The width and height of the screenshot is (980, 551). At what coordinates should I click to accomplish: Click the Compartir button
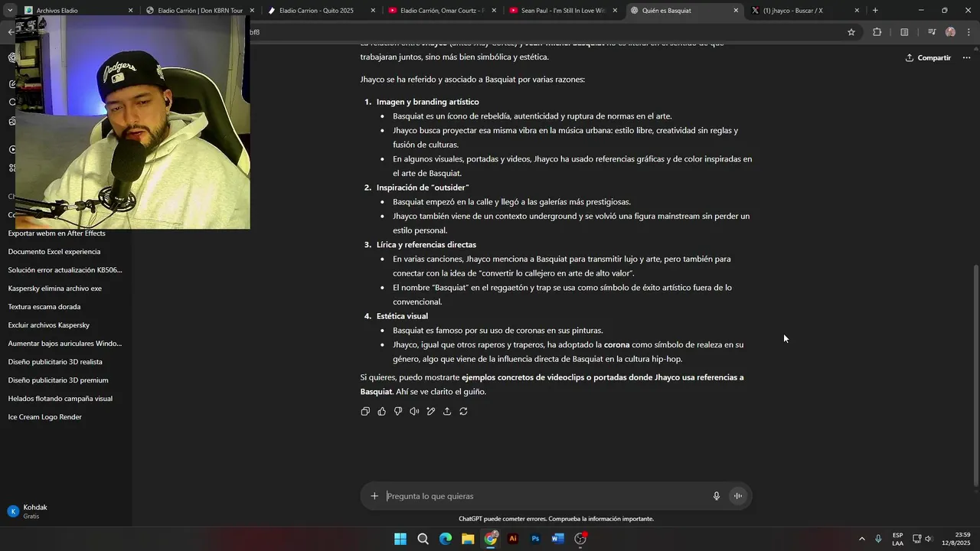tap(928, 57)
